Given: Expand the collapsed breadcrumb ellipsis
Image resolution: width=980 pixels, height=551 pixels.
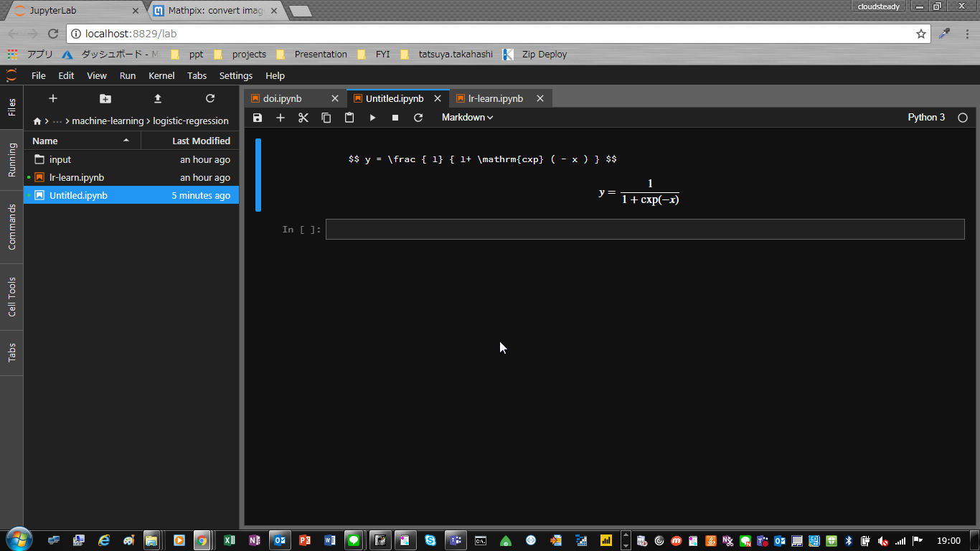Looking at the screenshot, I should [x=57, y=121].
